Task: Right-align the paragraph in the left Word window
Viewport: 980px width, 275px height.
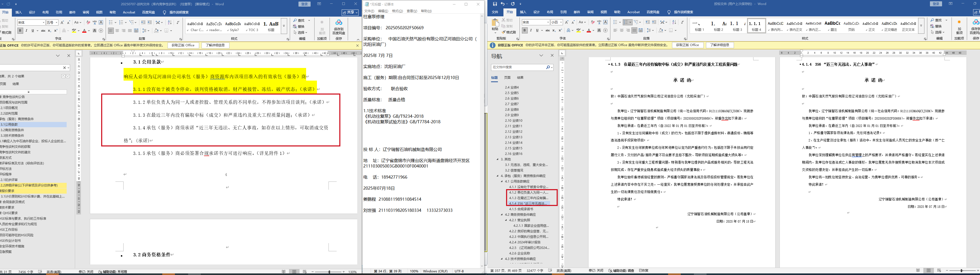Action: [x=123, y=31]
